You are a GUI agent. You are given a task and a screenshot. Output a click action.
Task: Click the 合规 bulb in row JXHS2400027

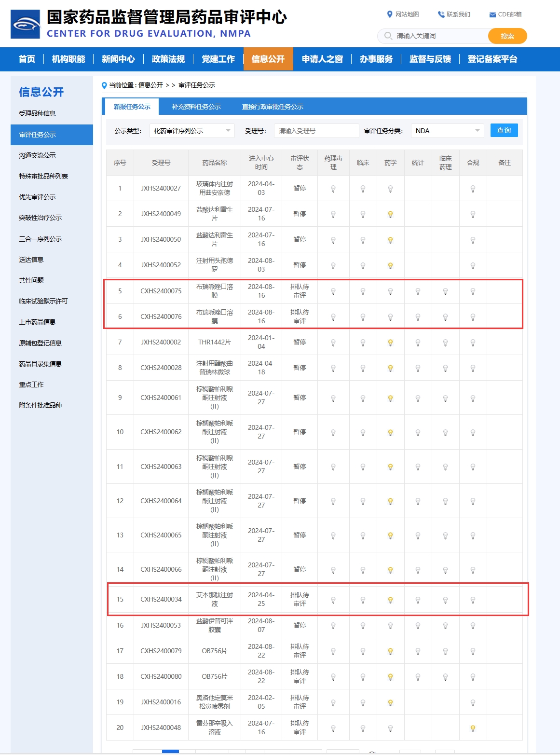click(473, 189)
